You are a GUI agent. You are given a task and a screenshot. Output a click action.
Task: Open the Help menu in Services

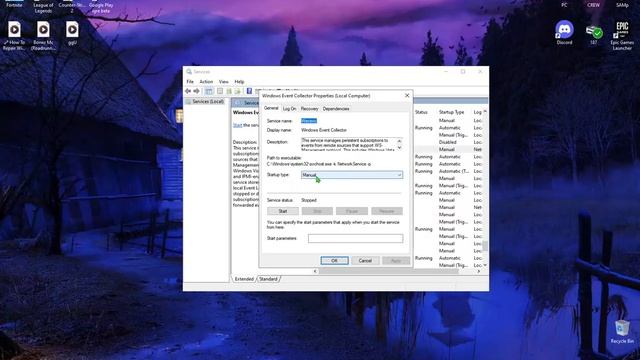coord(239,82)
